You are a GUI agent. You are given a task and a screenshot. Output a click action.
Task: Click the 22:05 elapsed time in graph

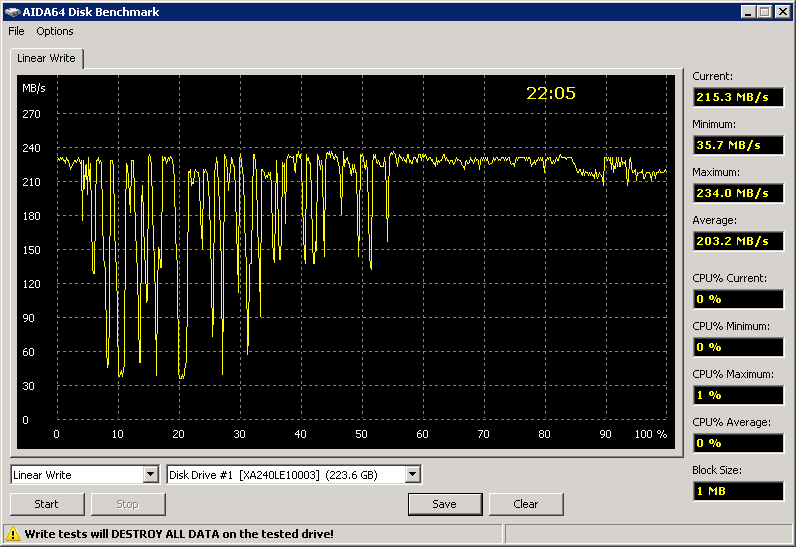coord(551,93)
